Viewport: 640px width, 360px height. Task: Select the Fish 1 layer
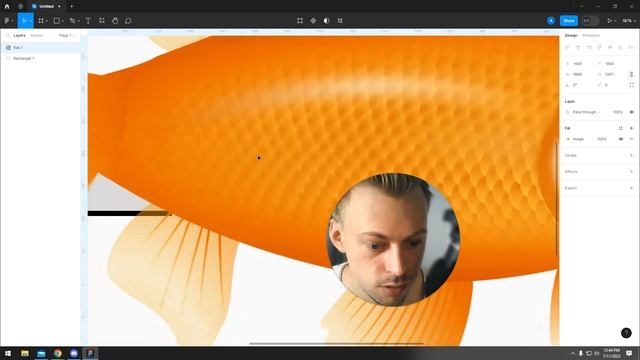point(41,48)
